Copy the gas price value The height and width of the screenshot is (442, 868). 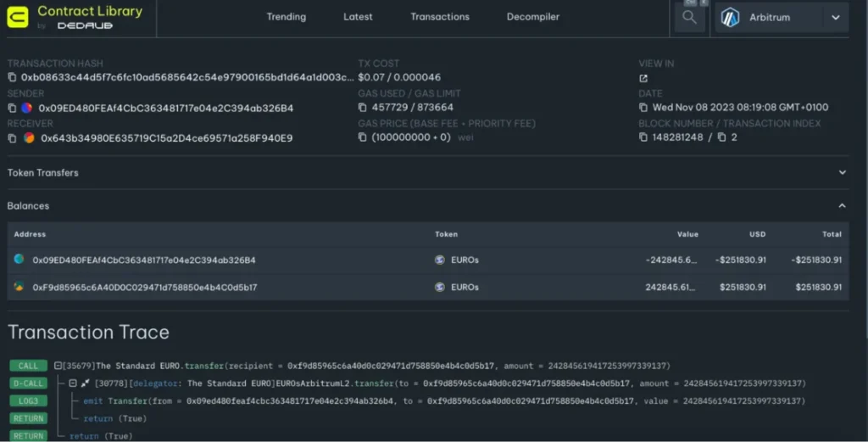(363, 137)
